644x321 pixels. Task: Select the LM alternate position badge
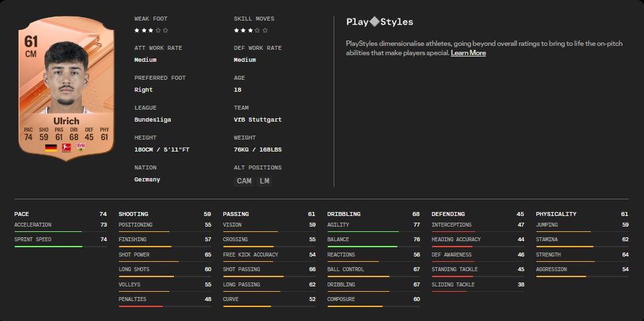coord(265,181)
